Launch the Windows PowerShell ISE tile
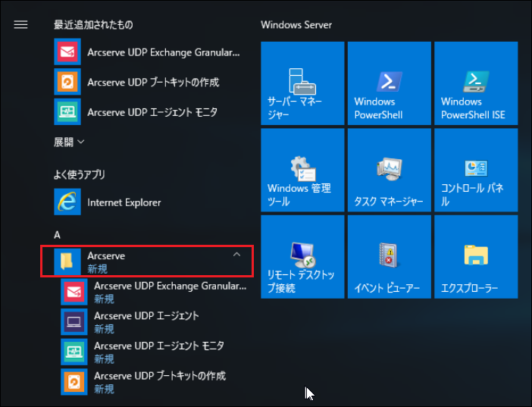This screenshot has height=407, width=532. tap(476, 83)
